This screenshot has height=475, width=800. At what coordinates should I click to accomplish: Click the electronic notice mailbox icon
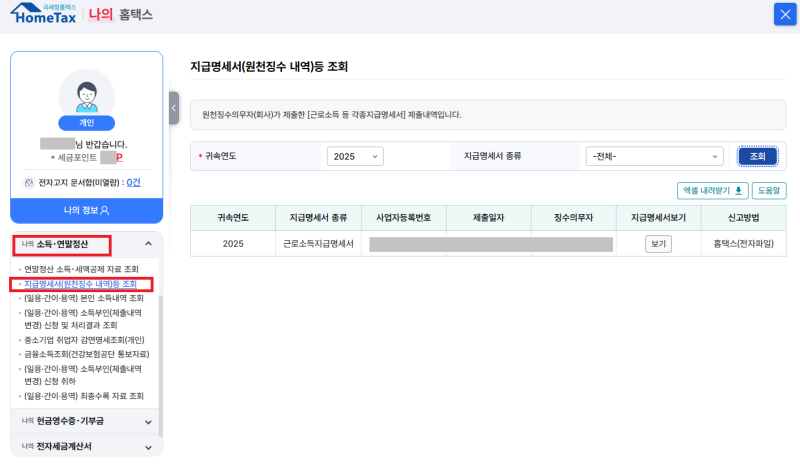[x=29, y=183]
